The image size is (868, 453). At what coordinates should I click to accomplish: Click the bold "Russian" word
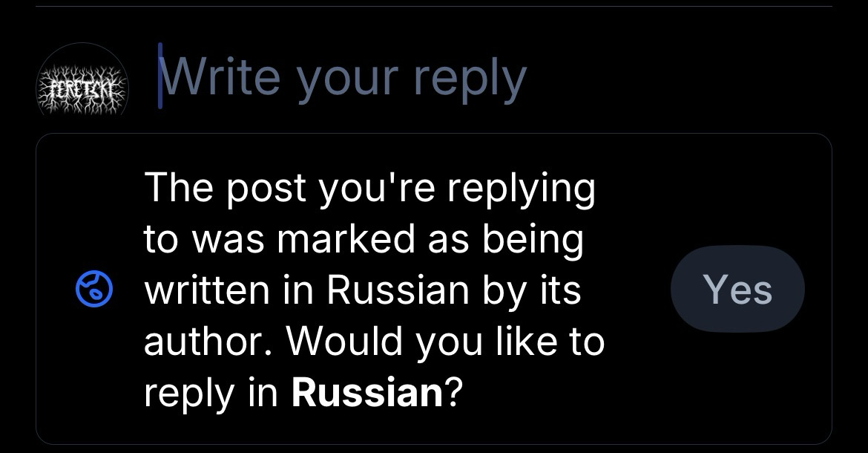point(367,391)
